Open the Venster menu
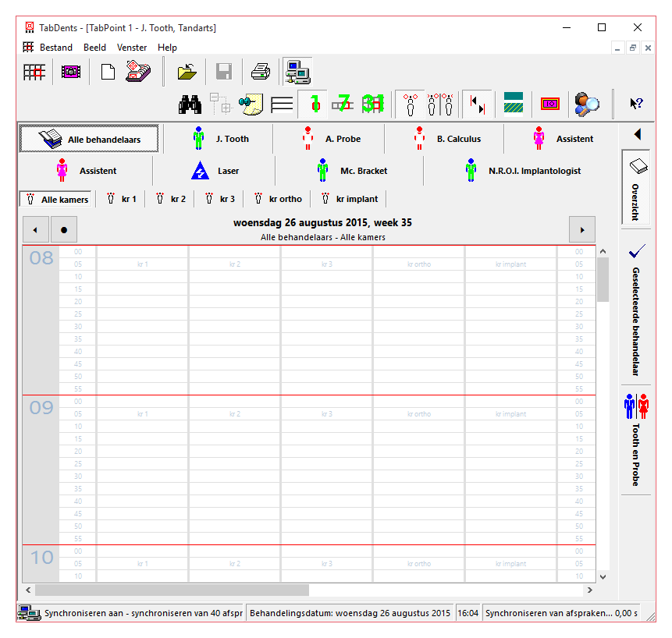Image resolution: width=672 pixels, height=638 pixels. 132,48
